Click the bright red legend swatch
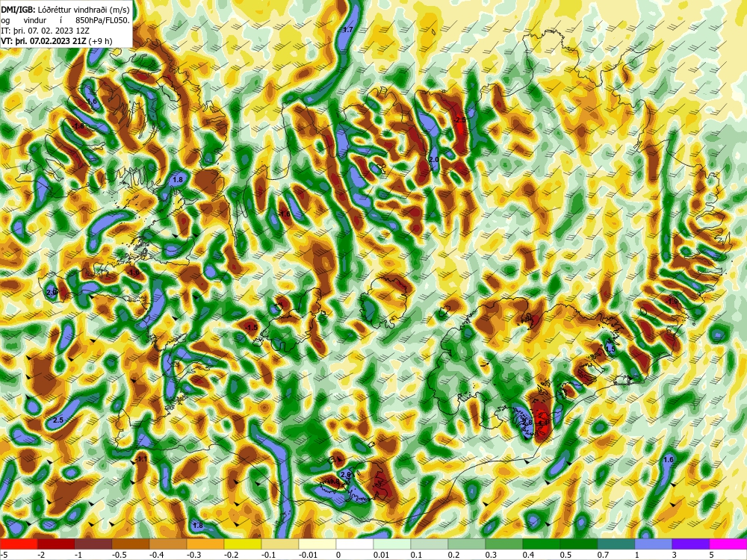The image size is (747, 560). pyautogui.click(x=19, y=544)
